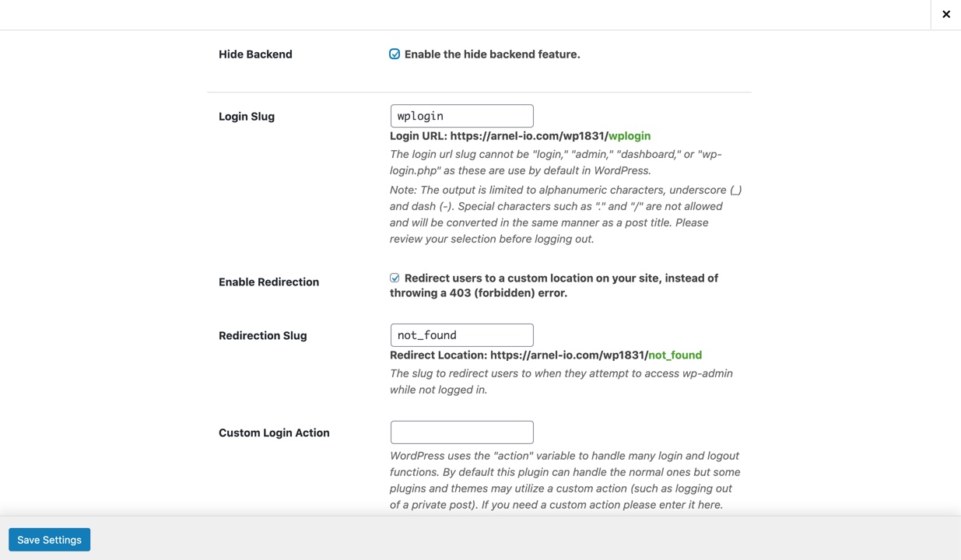The image size is (961, 560).
Task: Select the 'Login Slug' row label
Action: (x=247, y=117)
